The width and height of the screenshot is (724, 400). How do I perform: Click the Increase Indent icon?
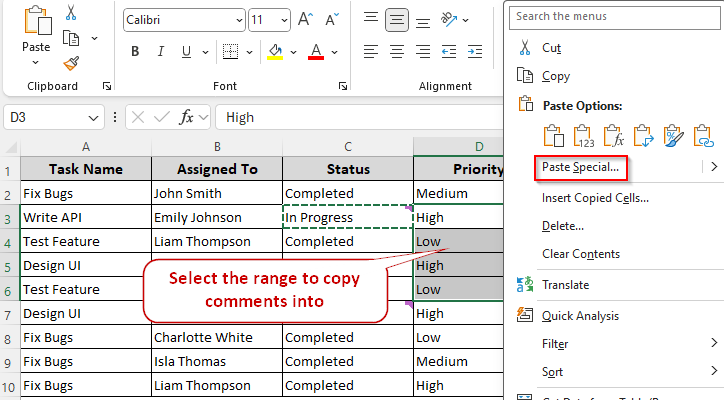point(475,51)
